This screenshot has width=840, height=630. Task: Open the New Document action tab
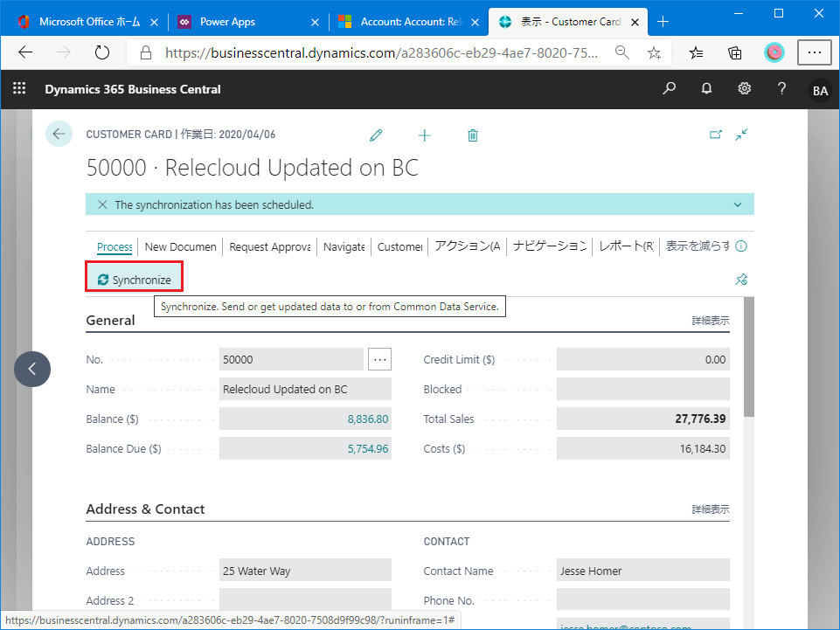(x=181, y=246)
